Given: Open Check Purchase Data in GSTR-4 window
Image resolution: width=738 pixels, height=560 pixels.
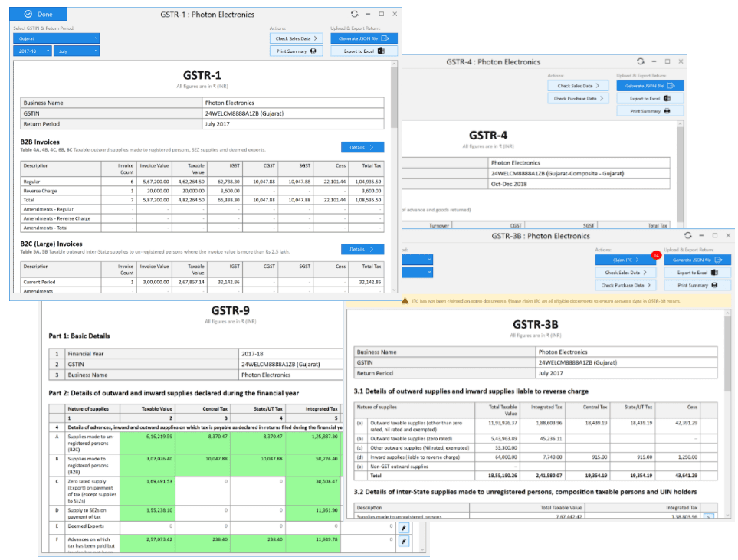Looking at the screenshot, I should (579, 98).
